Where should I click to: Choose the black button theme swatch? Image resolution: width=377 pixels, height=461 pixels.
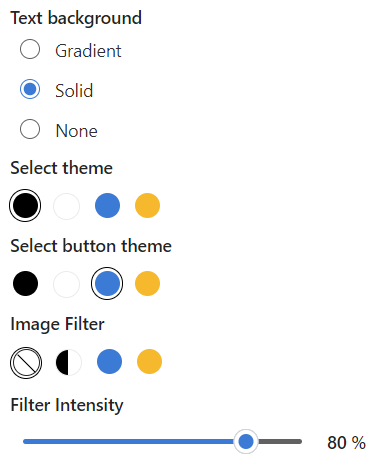(x=25, y=284)
